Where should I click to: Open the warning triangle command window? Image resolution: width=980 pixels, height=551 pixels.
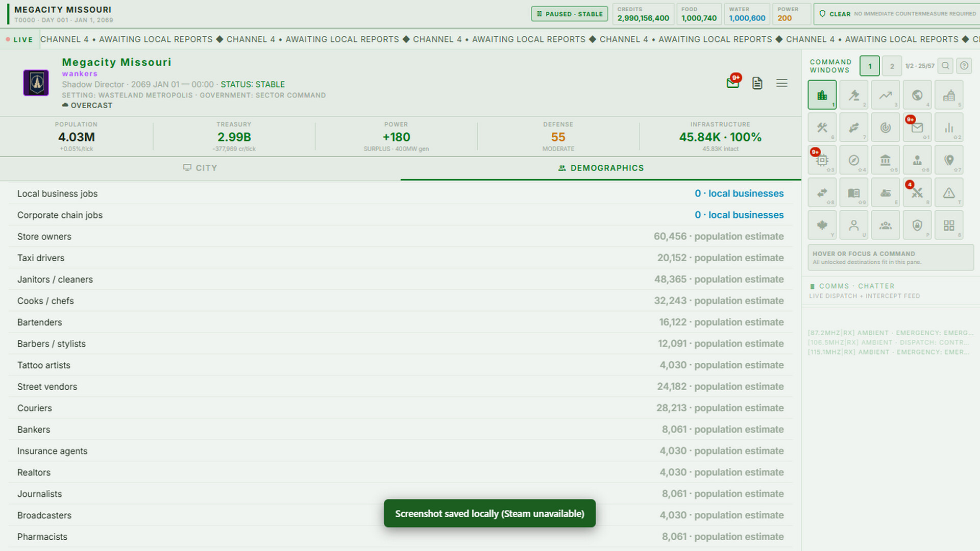(948, 193)
